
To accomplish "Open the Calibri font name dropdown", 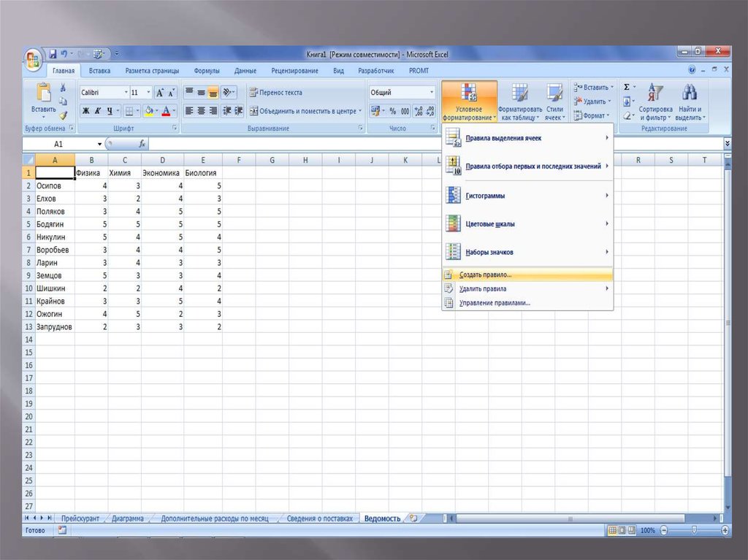I will tap(125, 93).
